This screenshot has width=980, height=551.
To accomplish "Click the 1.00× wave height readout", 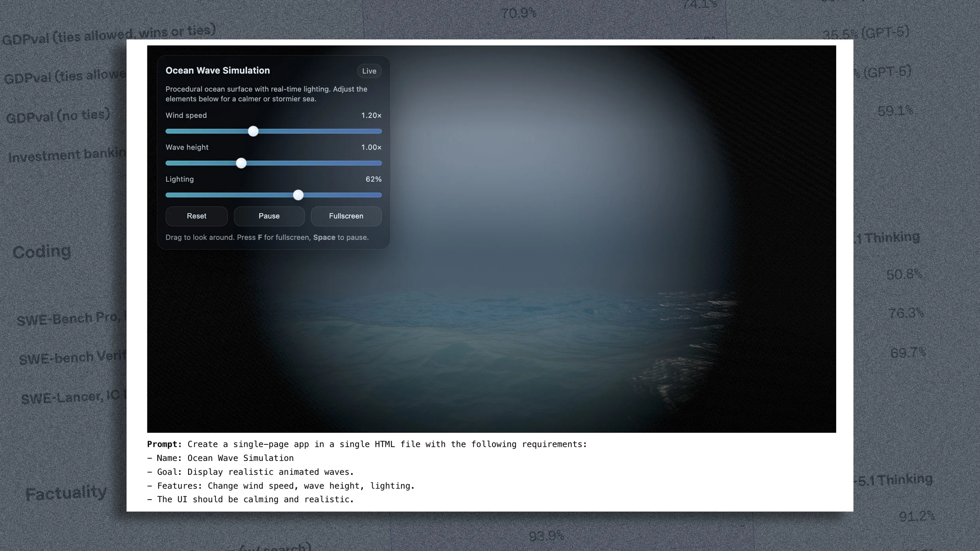I will (x=371, y=147).
